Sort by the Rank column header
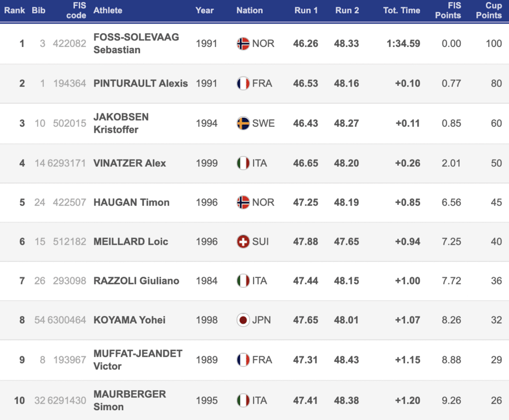This screenshot has height=420, width=509. (x=15, y=10)
